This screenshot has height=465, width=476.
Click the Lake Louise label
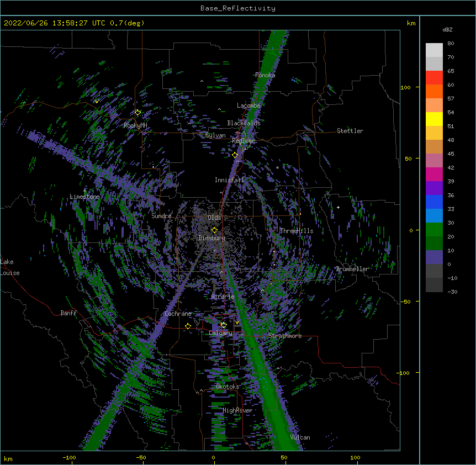point(10,267)
